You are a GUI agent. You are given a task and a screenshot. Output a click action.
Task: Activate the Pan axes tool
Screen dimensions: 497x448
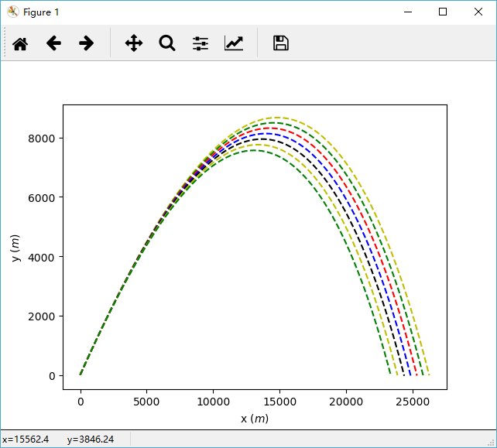(x=134, y=43)
